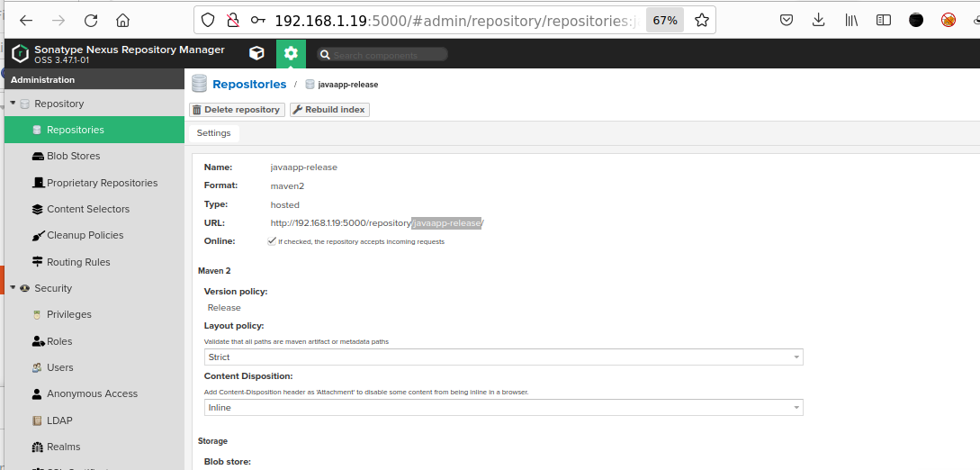Open the Pocket save icon
This screenshot has width=980, height=470.
pyautogui.click(x=787, y=20)
